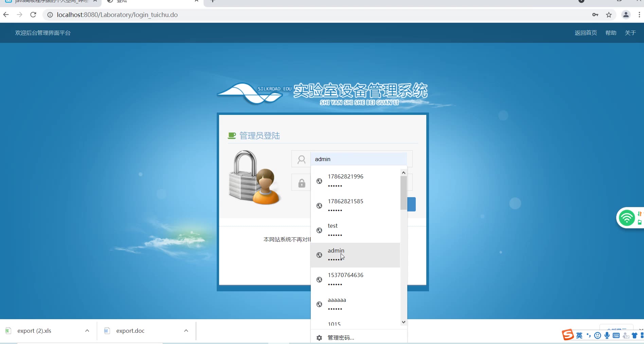The height and width of the screenshot is (344, 644).
Task: Open the 关于 about link
Action: pyautogui.click(x=630, y=33)
